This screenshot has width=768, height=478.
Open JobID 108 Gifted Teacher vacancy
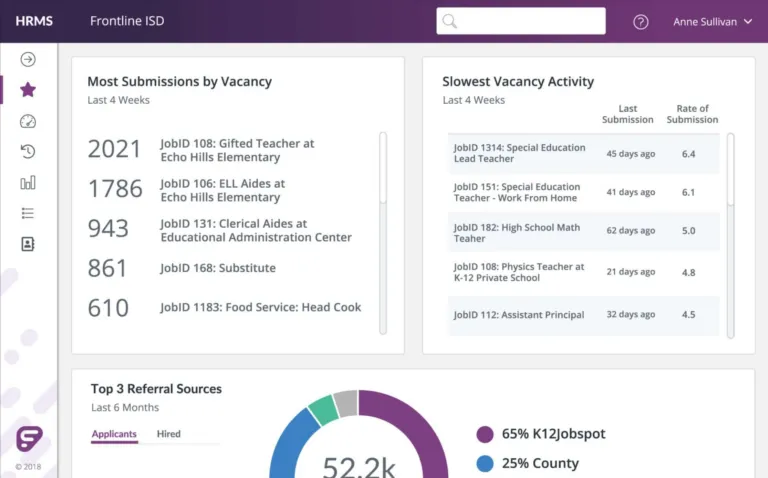tap(237, 150)
